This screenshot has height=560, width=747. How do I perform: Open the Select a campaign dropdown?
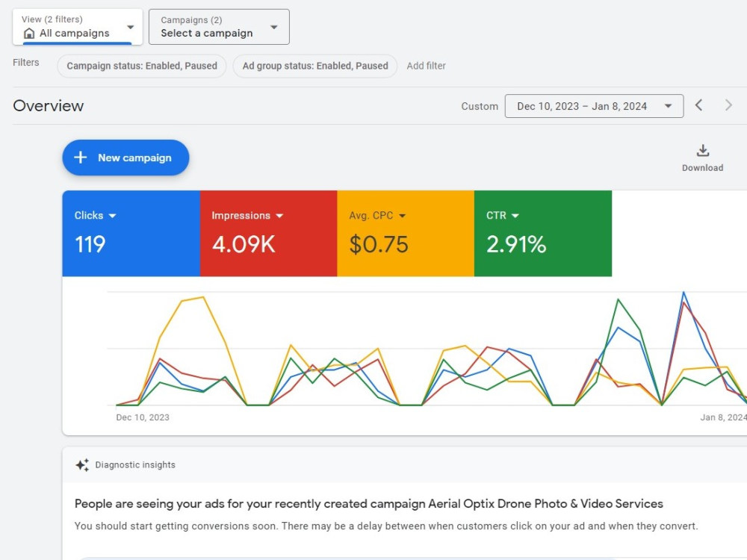pos(219,27)
